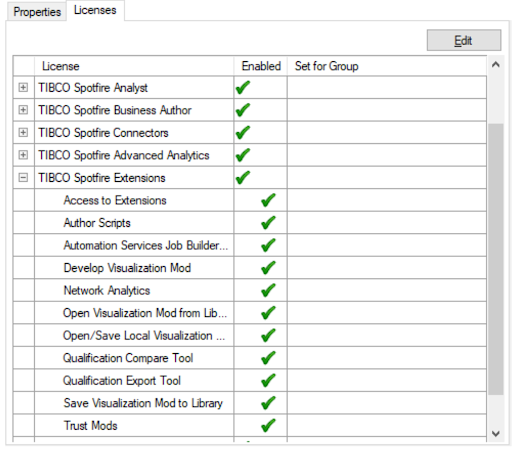Image resolution: width=512 pixels, height=450 pixels.
Task: Click the enabled checkmark for TIBCO Spotfire Connectors
Action: point(243,133)
